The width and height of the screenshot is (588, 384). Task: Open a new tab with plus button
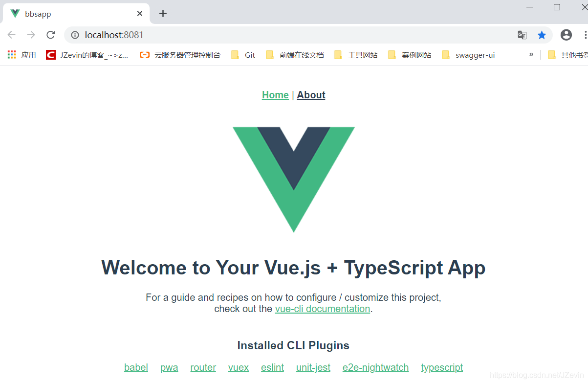pyautogui.click(x=163, y=14)
